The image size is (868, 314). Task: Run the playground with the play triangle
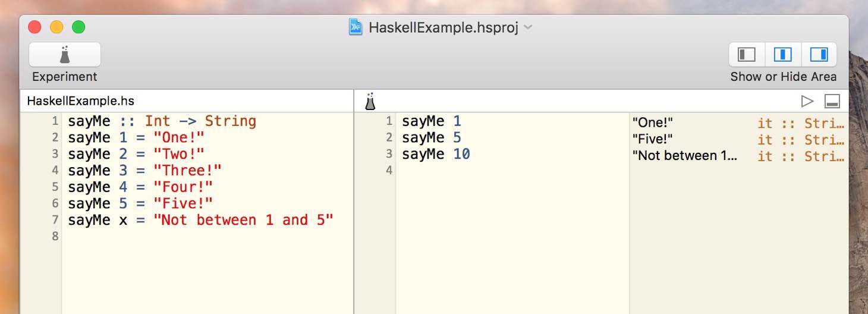click(807, 101)
